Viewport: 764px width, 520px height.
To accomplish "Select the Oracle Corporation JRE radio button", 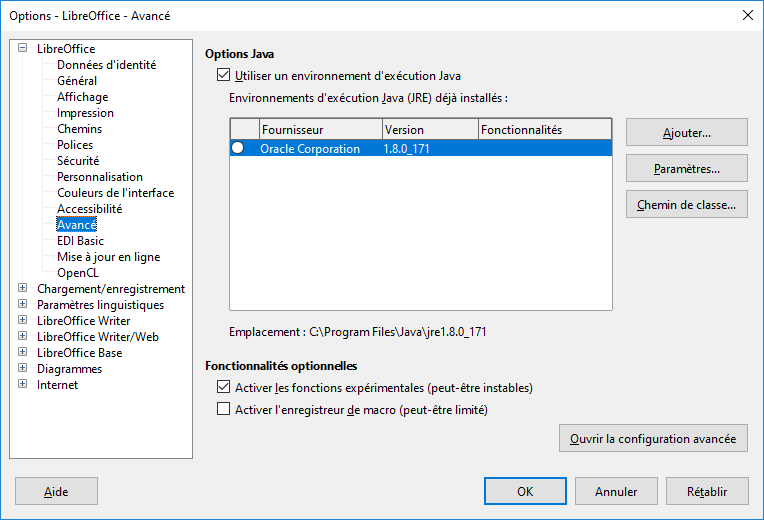I will [238, 148].
